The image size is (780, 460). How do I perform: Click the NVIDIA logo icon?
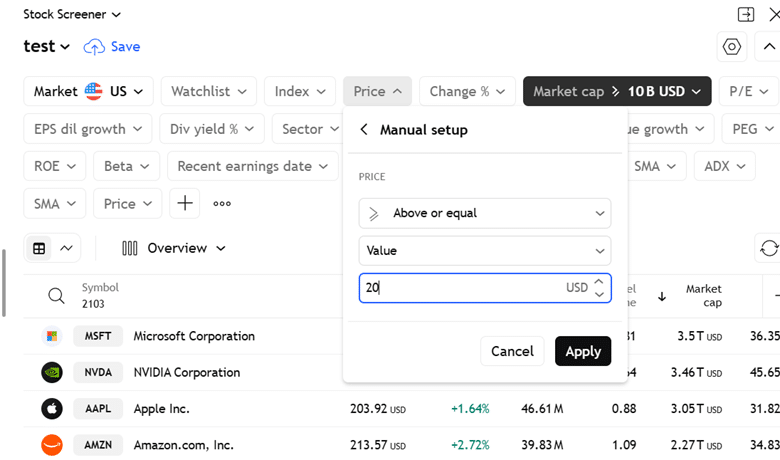(51, 372)
